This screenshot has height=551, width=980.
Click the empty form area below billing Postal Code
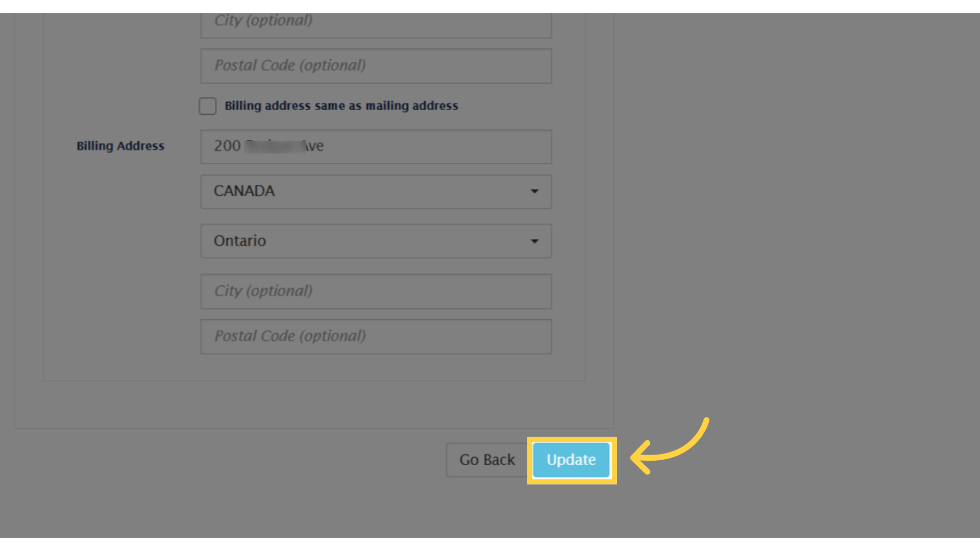point(314,367)
